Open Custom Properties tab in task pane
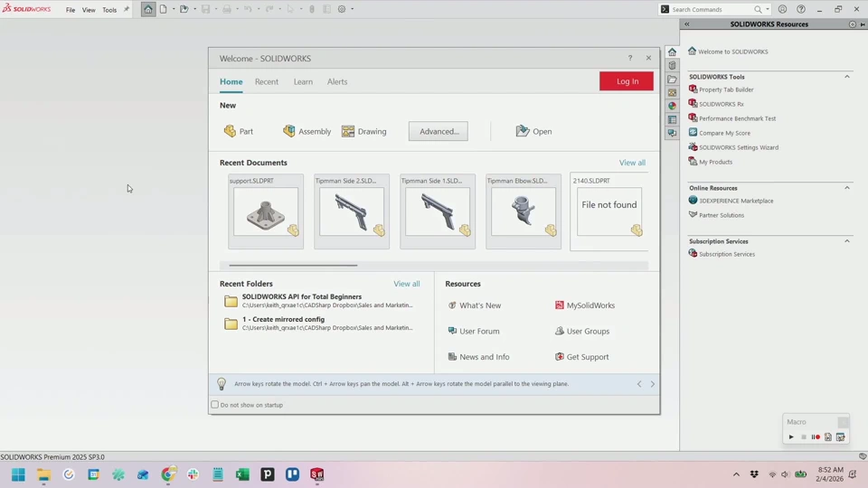Viewport: 868px width, 488px height. [x=672, y=119]
